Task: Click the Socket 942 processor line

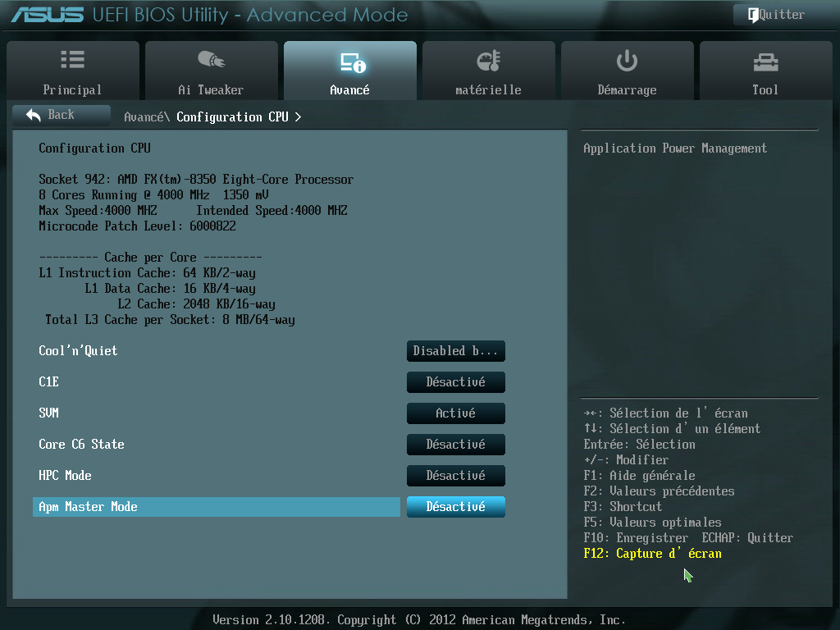Action: [x=196, y=179]
